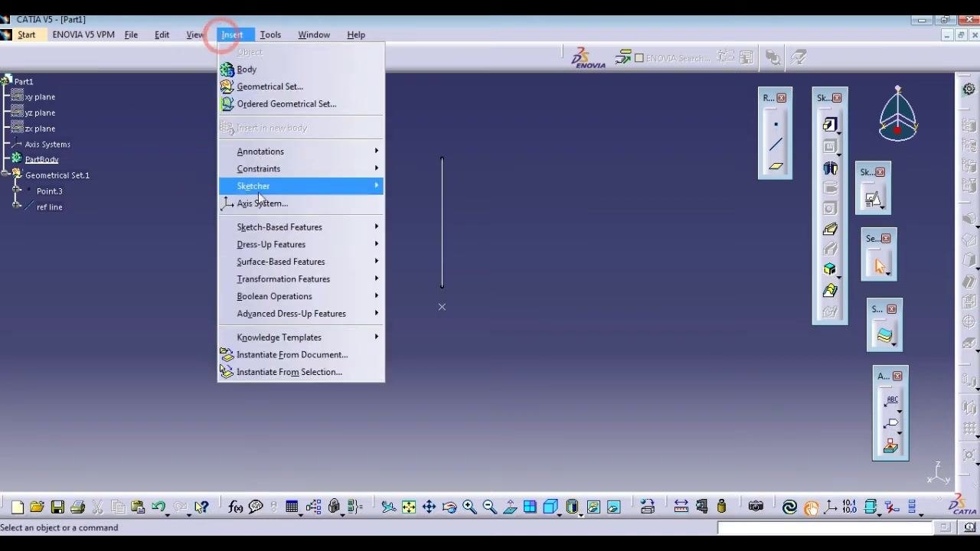The width and height of the screenshot is (980, 551).
Task: Click the Fit All In icon
Action: [409, 507]
